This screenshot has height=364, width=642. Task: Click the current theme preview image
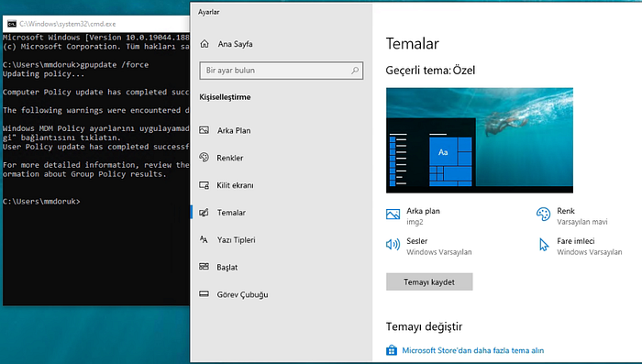480,140
